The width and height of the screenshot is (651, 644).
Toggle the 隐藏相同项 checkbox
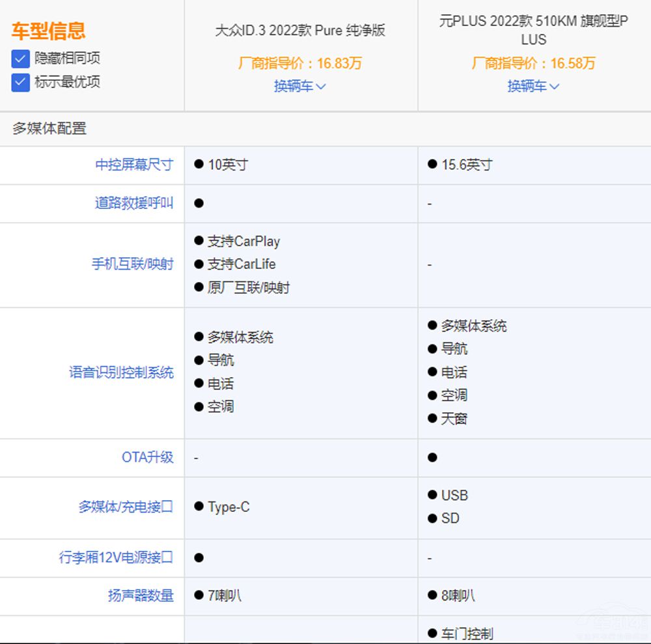21,59
